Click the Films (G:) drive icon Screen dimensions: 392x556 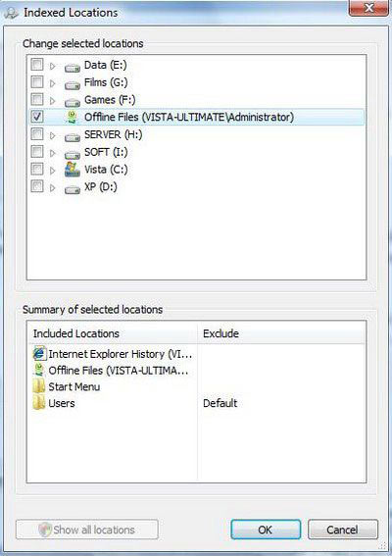(x=73, y=84)
